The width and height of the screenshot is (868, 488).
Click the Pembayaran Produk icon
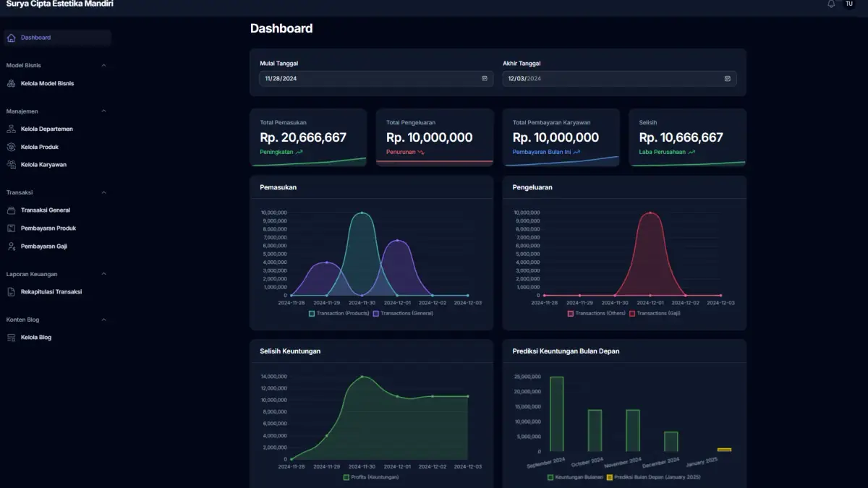[11, 228]
